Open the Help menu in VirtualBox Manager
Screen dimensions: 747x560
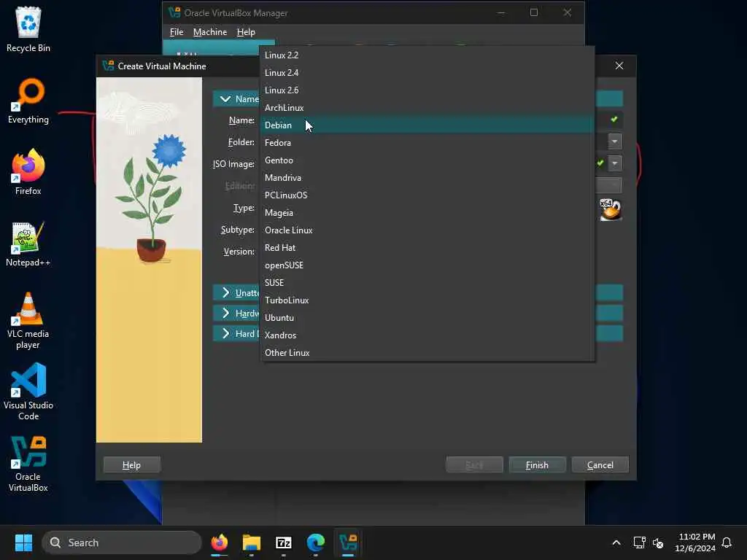[246, 32]
